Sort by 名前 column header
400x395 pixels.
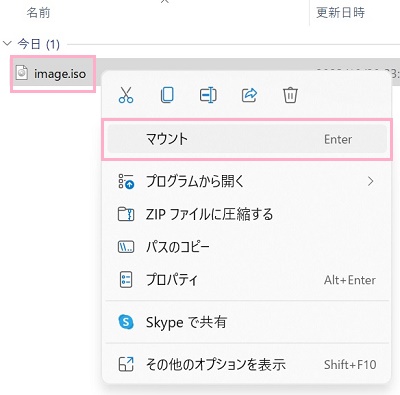(38, 13)
